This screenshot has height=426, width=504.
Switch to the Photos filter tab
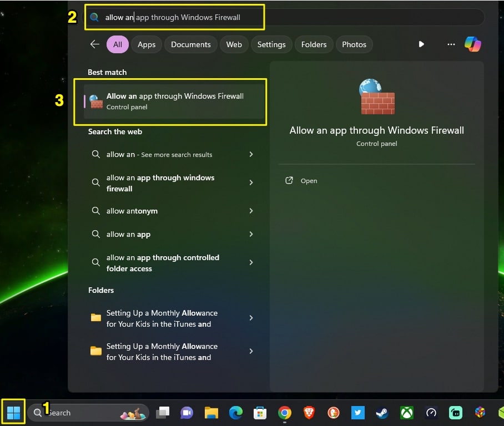point(354,44)
